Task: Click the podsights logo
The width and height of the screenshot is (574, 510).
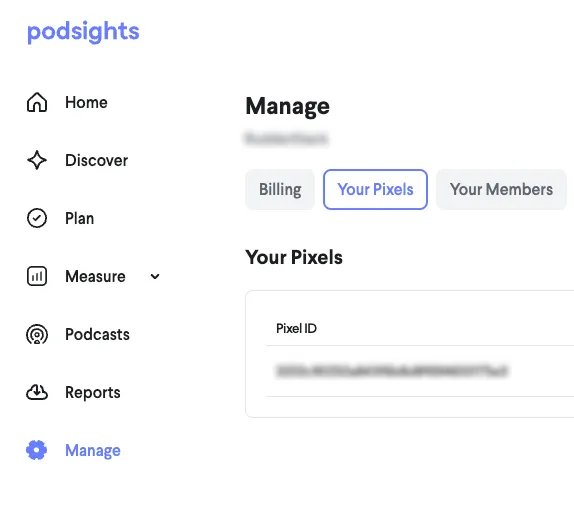Action: pyautogui.click(x=83, y=31)
